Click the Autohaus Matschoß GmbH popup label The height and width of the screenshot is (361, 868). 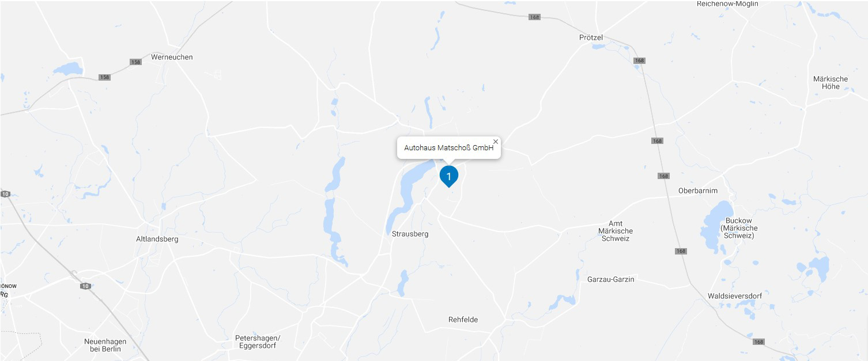(x=449, y=148)
